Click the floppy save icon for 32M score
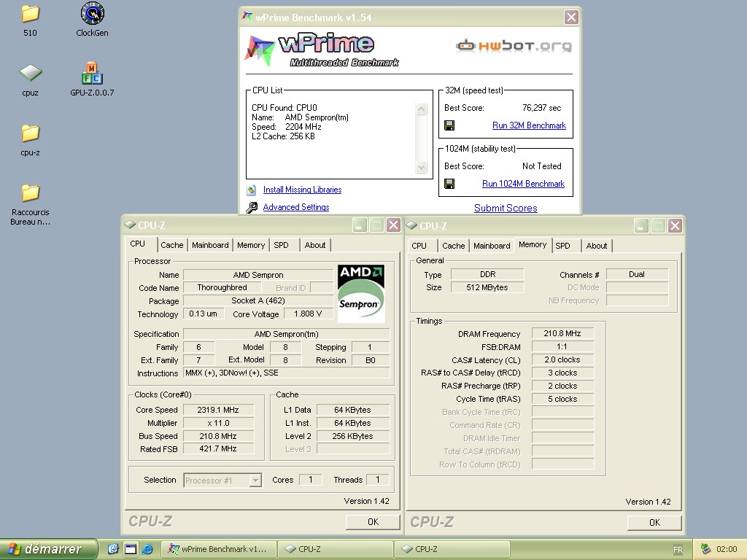The height and width of the screenshot is (560, 747). [x=449, y=125]
